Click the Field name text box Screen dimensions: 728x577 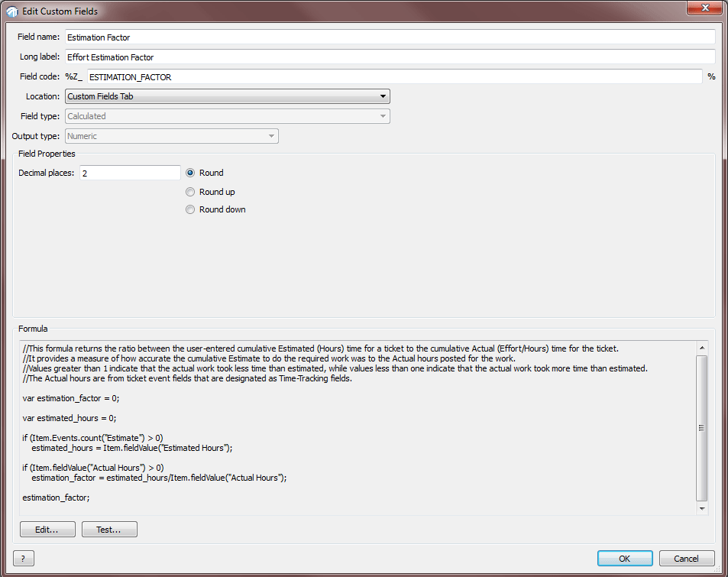390,37
